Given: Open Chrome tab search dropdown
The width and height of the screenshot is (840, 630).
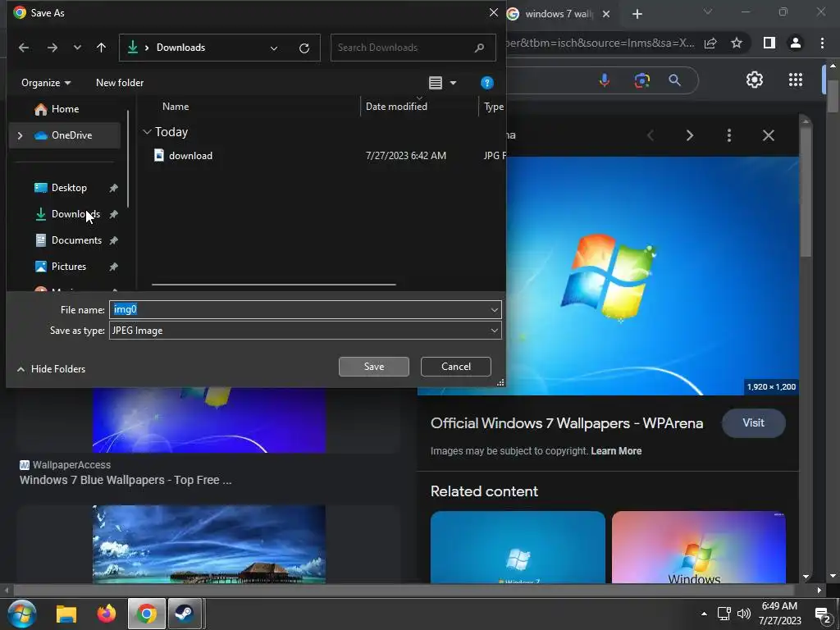Looking at the screenshot, I should (708, 11).
